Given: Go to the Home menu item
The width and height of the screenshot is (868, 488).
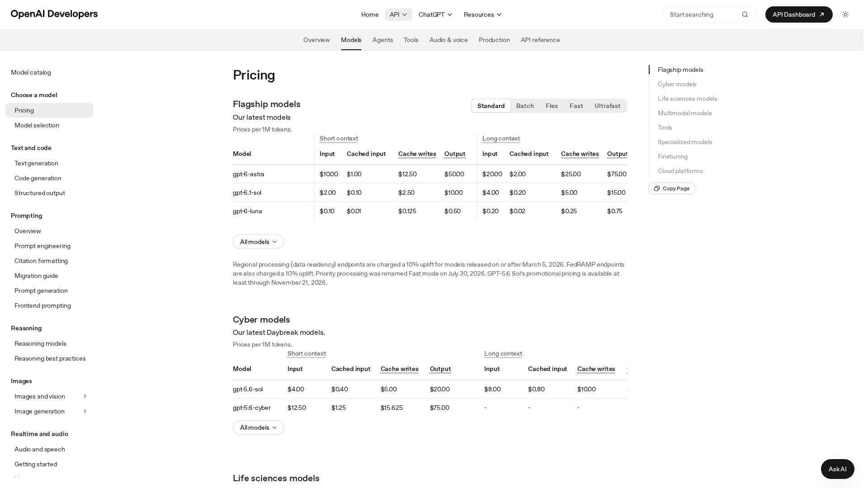Looking at the screenshot, I should point(370,14).
